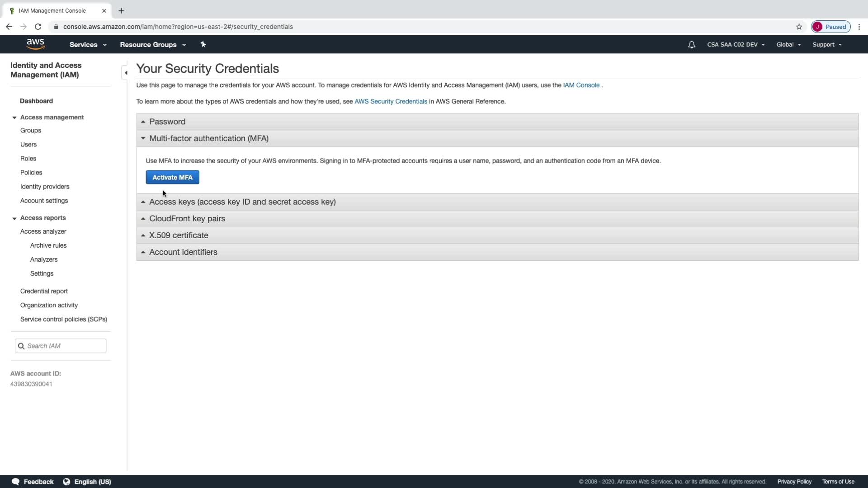Reload the page using refresh icon
Screen dimensions: 868x488
pyautogui.click(x=38, y=27)
